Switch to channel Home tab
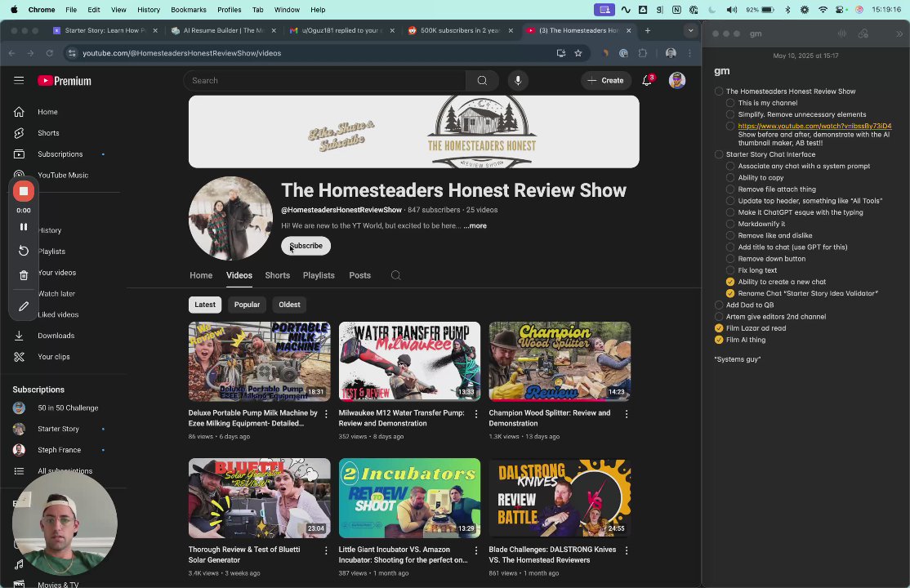This screenshot has height=588, width=910. 201,275
